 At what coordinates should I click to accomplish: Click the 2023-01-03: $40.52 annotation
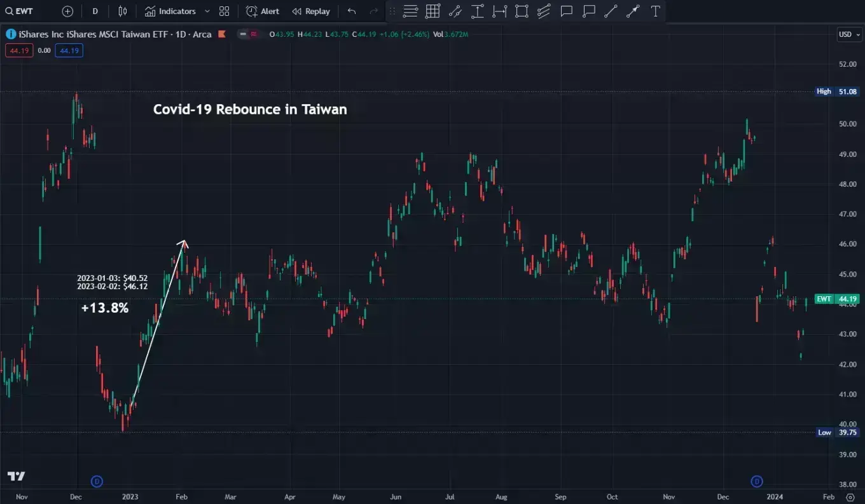[113, 278]
